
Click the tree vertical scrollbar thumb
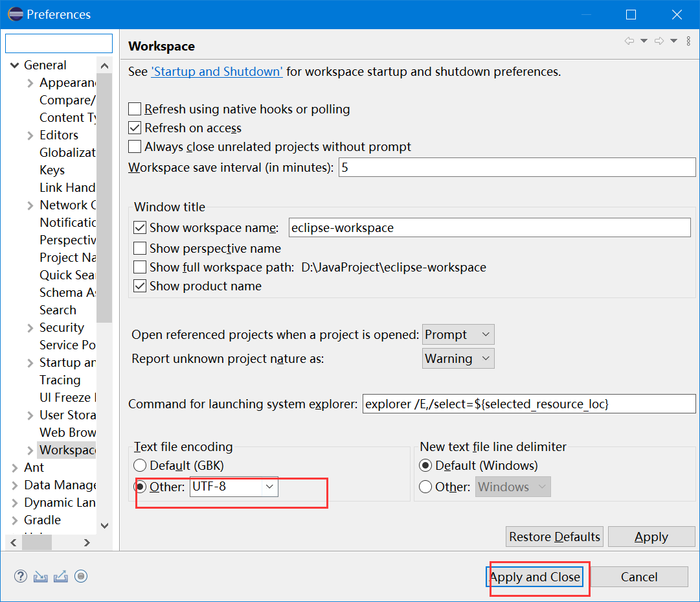tap(104, 198)
